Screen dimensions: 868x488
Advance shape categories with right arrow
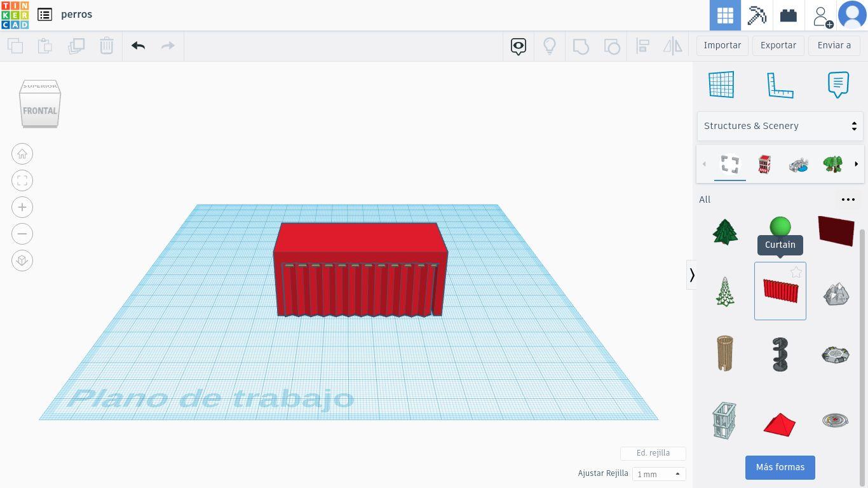pyautogui.click(x=856, y=165)
